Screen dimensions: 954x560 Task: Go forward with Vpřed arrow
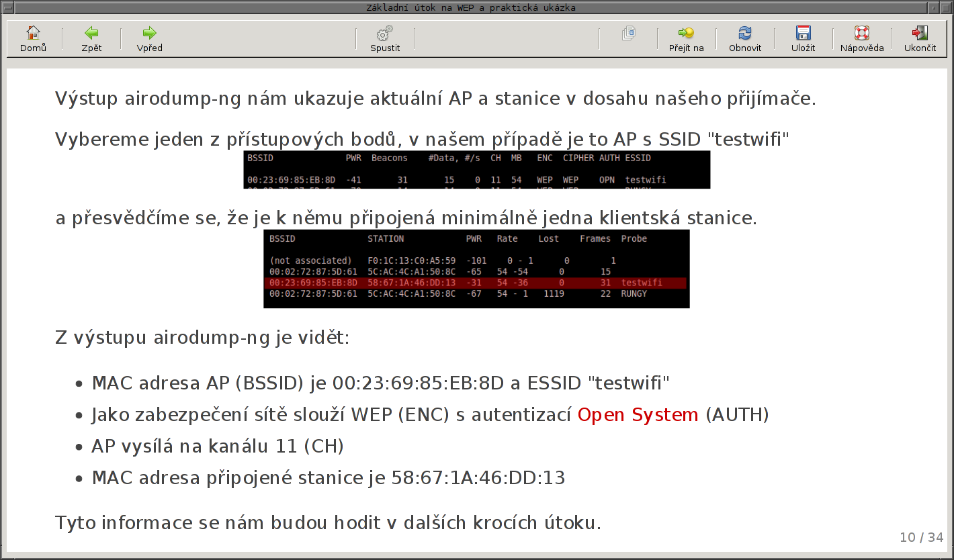pos(149,39)
